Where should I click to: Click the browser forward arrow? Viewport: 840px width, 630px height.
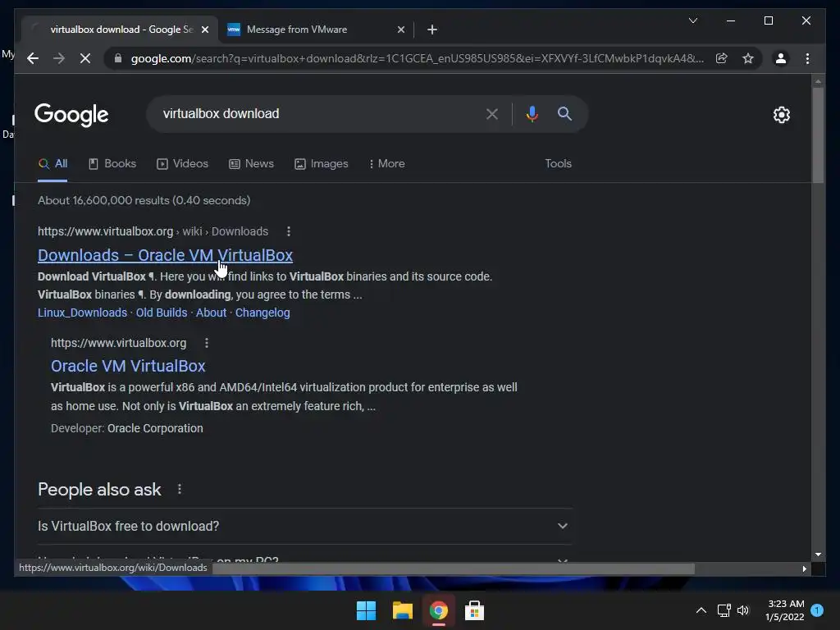[59, 58]
